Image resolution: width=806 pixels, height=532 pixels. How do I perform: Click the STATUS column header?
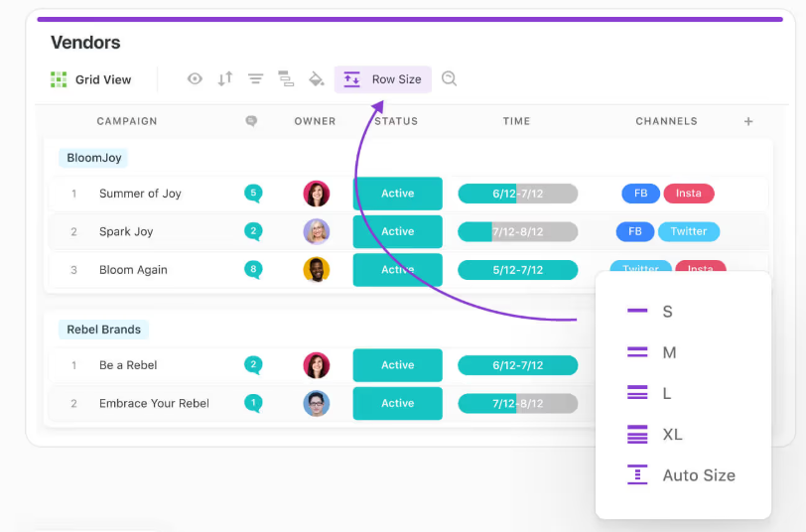point(396,121)
